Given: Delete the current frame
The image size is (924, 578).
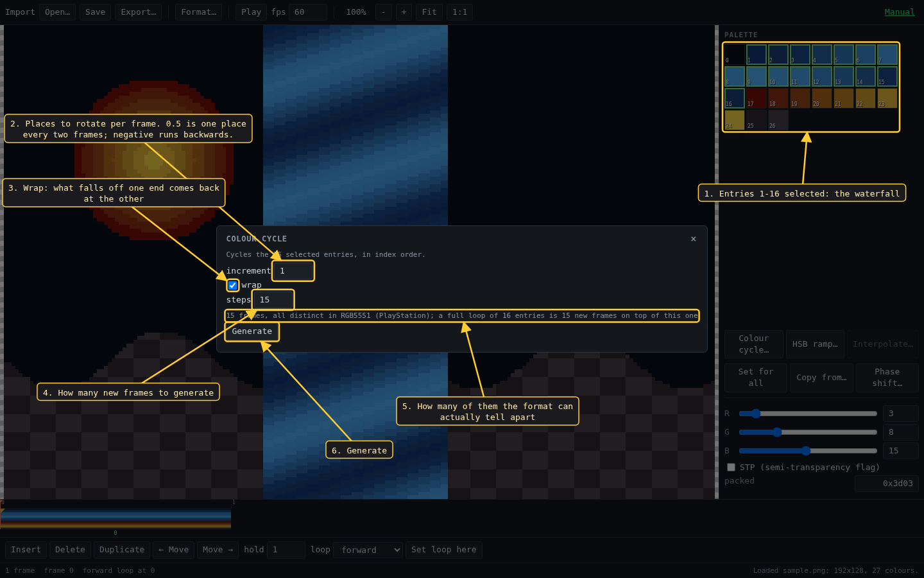Looking at the screenshot, I should (x=70, y=550).
